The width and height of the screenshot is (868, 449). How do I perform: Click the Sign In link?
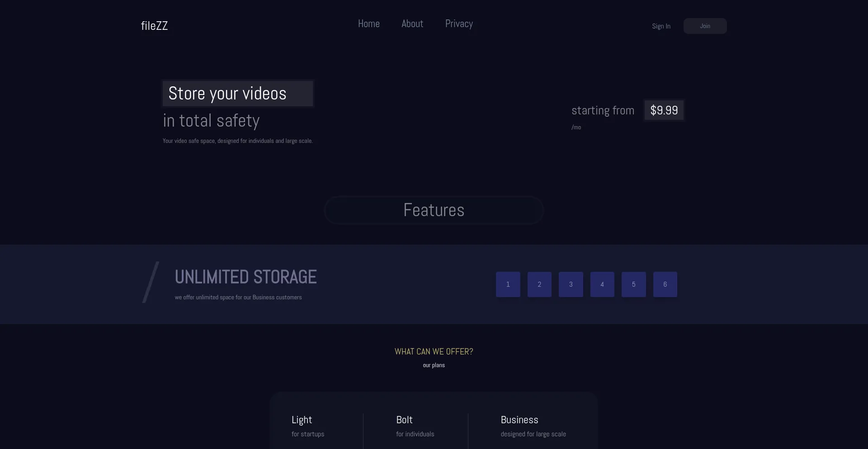pyautogui.click(x=661, y=26)
